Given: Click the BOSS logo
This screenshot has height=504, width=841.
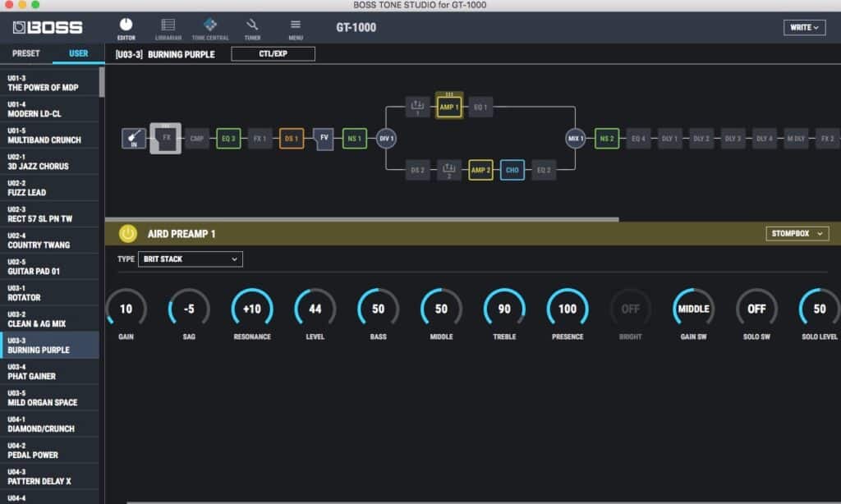Looking at the screenshot, I should (48, 27).
